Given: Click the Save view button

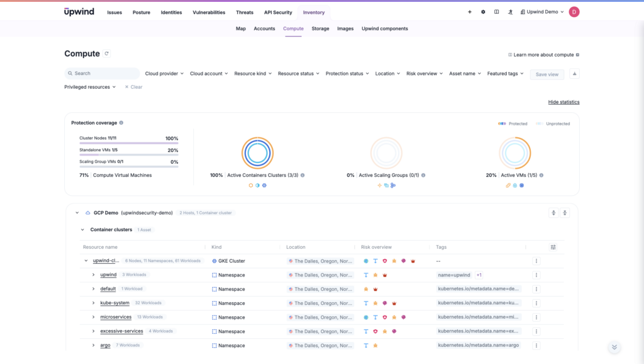Looking at the screenshot, I should coord(546,74).
